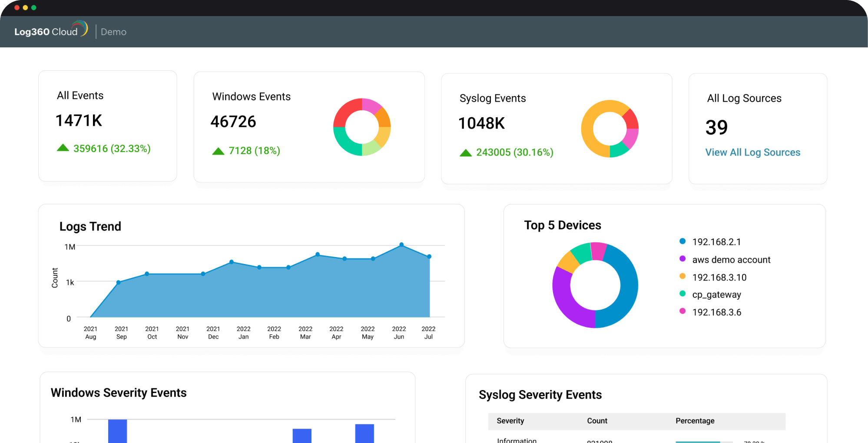Click the Windows Events donut chart

tap(362, 127)
